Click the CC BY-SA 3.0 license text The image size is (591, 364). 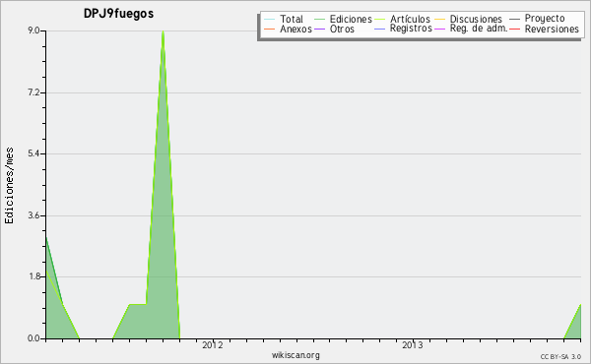pyautogui.click(x=560, y=357)
